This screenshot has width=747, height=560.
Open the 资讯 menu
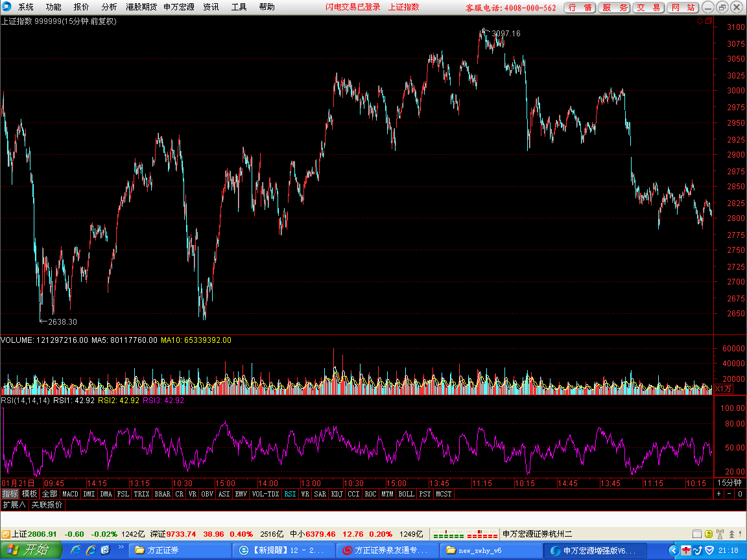pyautogui.click(x=211, y=7)
